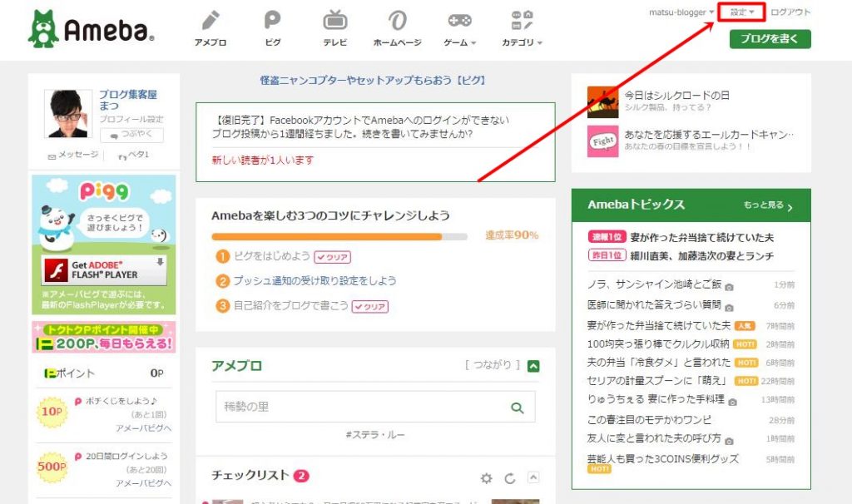Screen dimensions: 852x504
Task: Click もっと見る in Amebaトピックス
Action: tap(768, 205)
